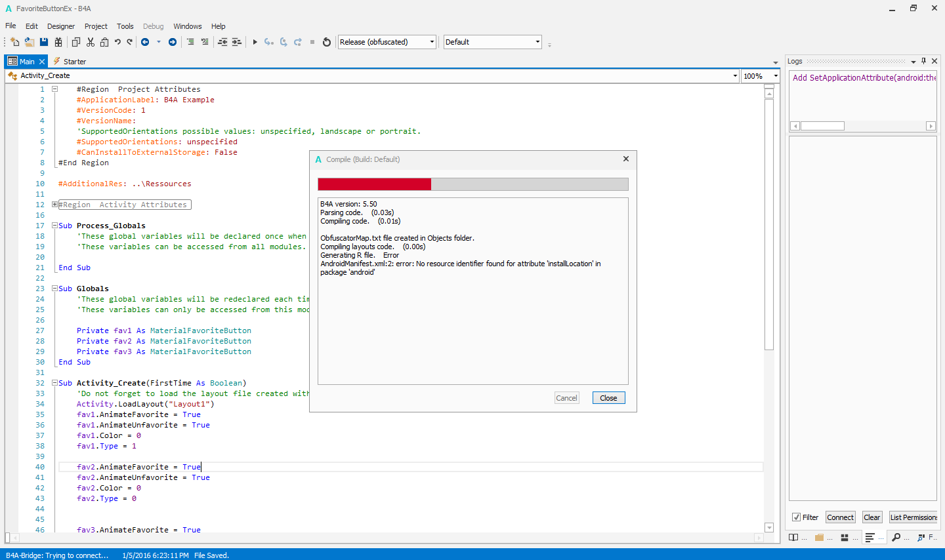The image size is (945, 560).
Task: Open the Find panel via the magnifier icon
Action: (896, 537)
